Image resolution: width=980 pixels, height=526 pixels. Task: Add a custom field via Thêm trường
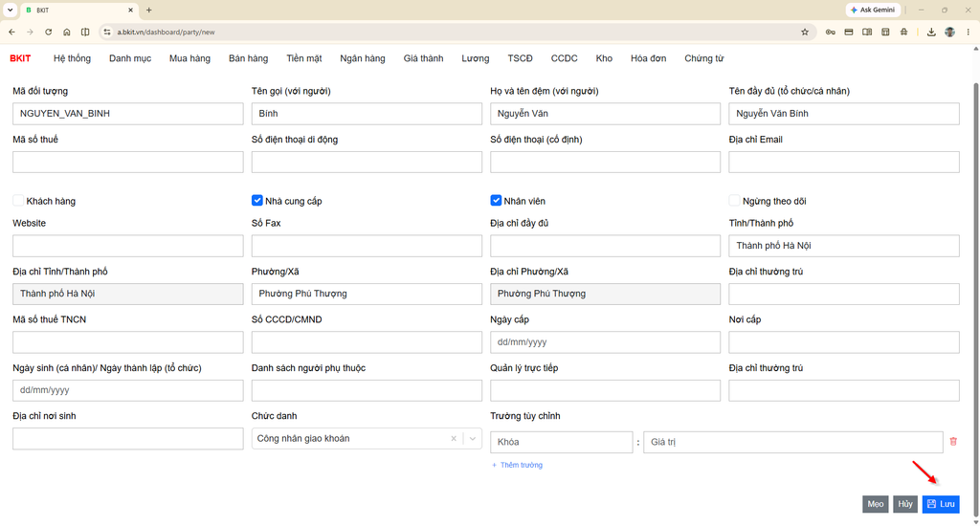(x=517, y=465)
